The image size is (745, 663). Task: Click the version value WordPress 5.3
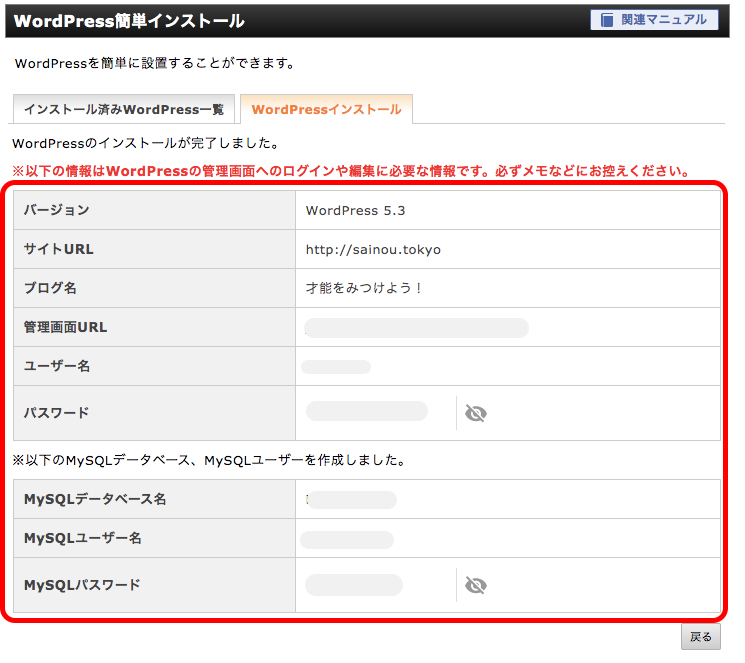(x=355, y=211)
